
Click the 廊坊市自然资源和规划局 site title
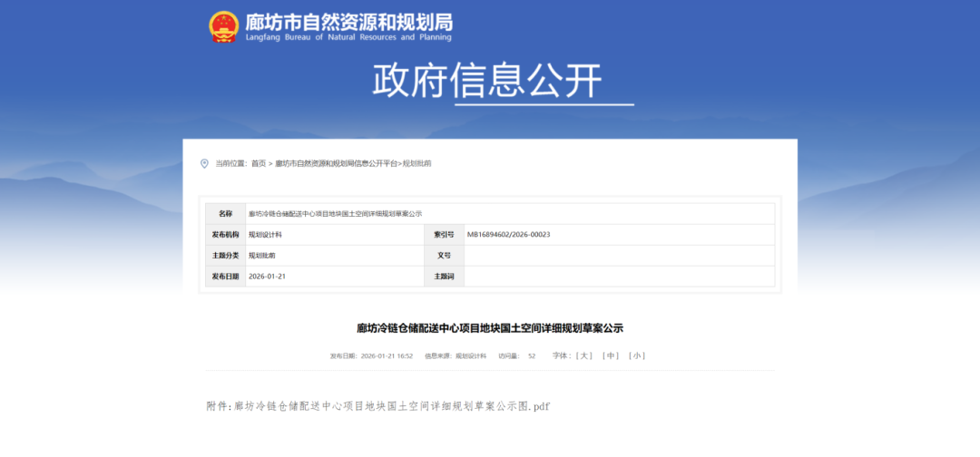click(x=348, y=23)
